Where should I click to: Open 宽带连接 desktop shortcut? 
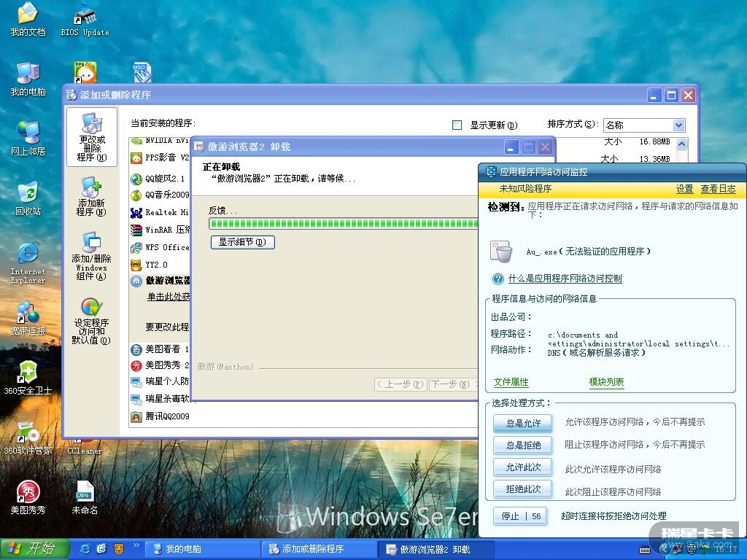[x=28, y=318]
